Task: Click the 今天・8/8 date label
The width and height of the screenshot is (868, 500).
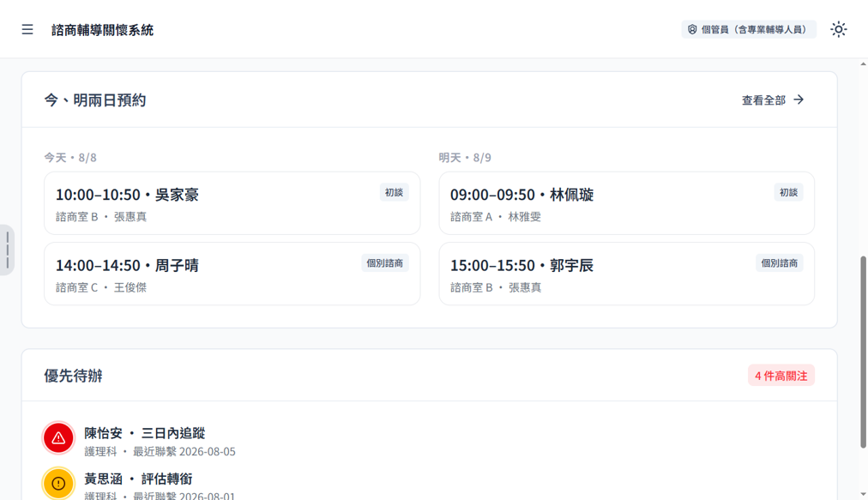Action: 70,158
